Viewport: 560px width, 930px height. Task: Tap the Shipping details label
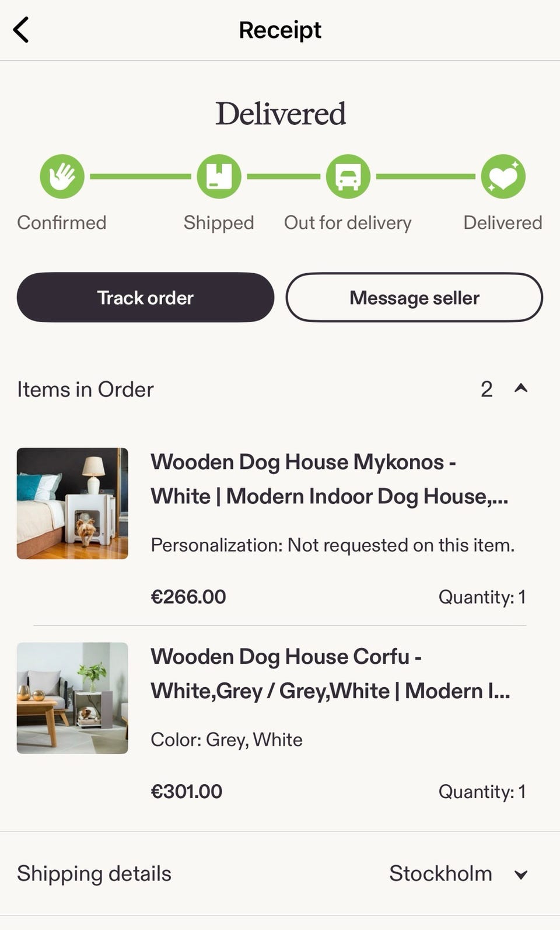tap(94, 873)
